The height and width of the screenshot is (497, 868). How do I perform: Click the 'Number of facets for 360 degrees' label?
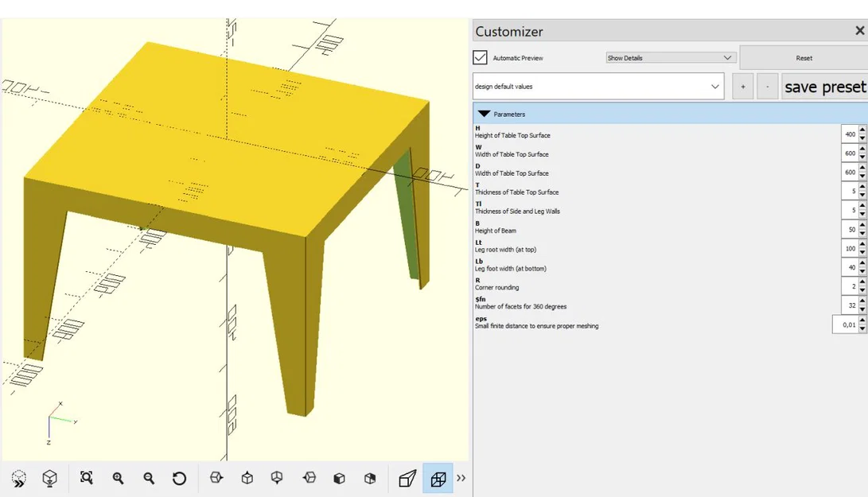520,307
